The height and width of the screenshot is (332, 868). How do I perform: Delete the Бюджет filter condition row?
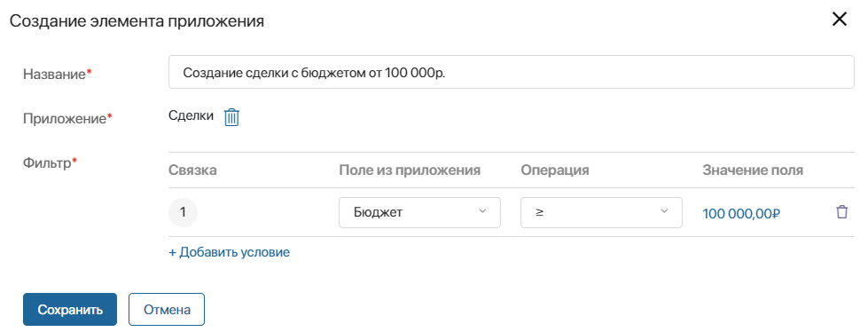(x=841, y=212)
